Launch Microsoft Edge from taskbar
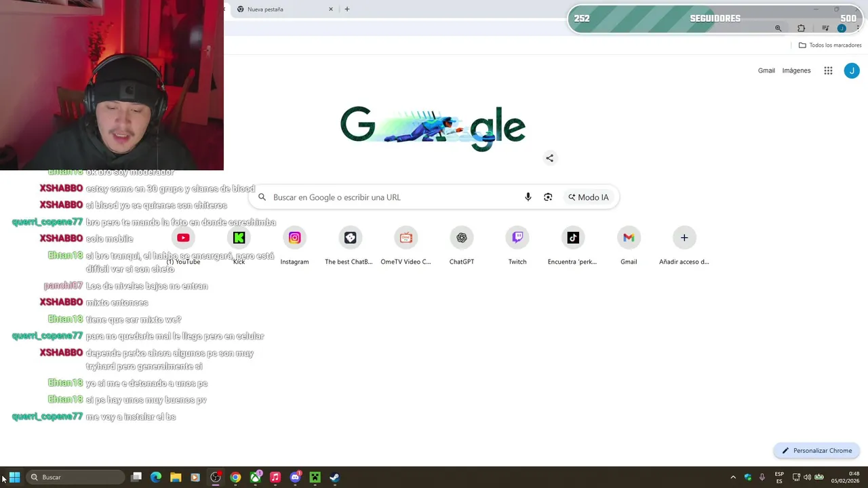The width and height of the screenshot is (868, 488). (156, 477)
